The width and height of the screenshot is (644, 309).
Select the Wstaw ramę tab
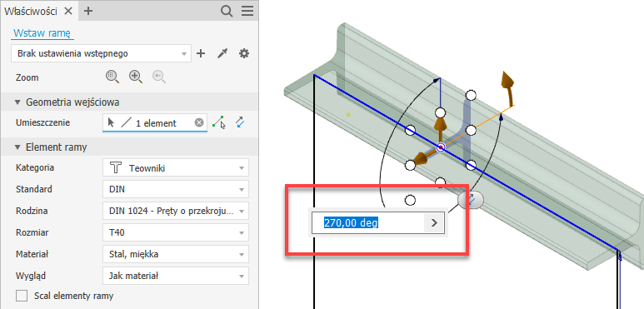point(42,32)
